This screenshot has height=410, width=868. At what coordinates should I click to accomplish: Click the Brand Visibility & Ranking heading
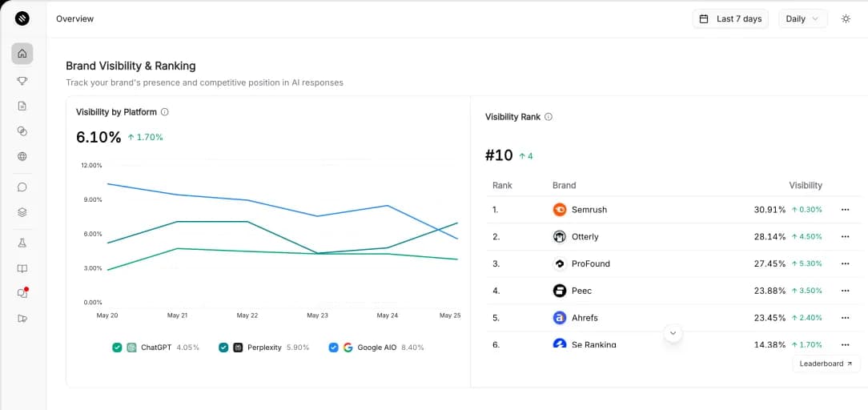[x=131, y=66]
